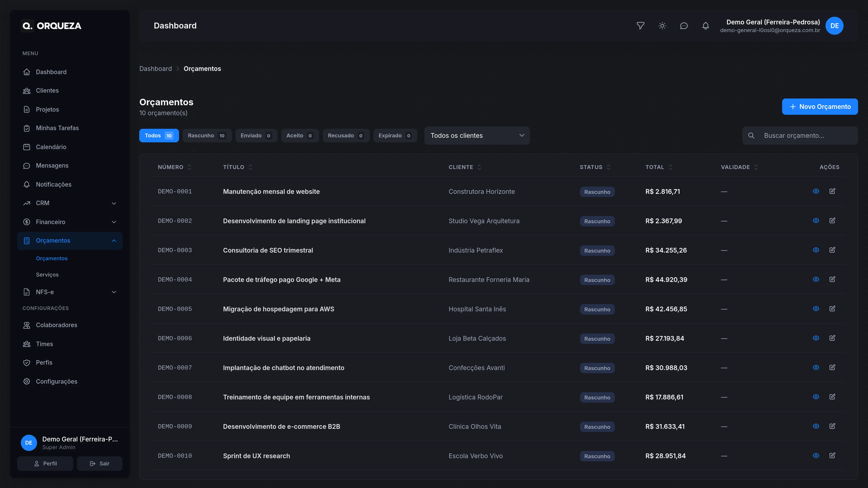868x488 pixels.
Task: View DEMO-0001 using the eye icon
Action: 816,191
